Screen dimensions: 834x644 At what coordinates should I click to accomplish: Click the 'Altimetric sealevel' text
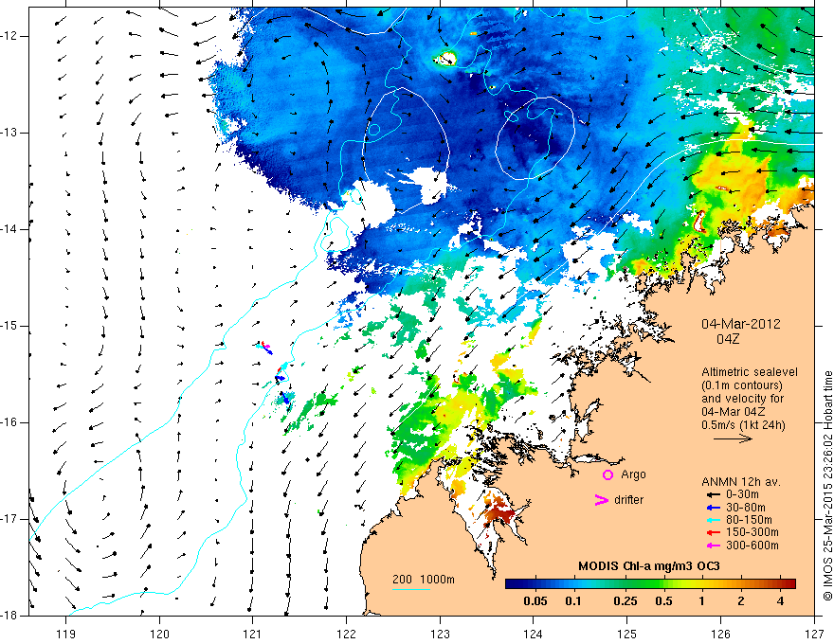(x=750, y=372)
